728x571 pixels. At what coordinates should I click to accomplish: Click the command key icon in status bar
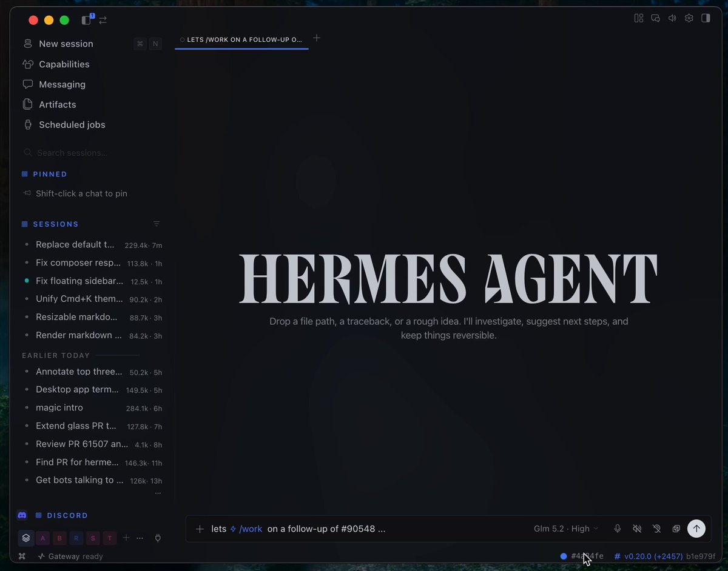(x=22, y=556)
